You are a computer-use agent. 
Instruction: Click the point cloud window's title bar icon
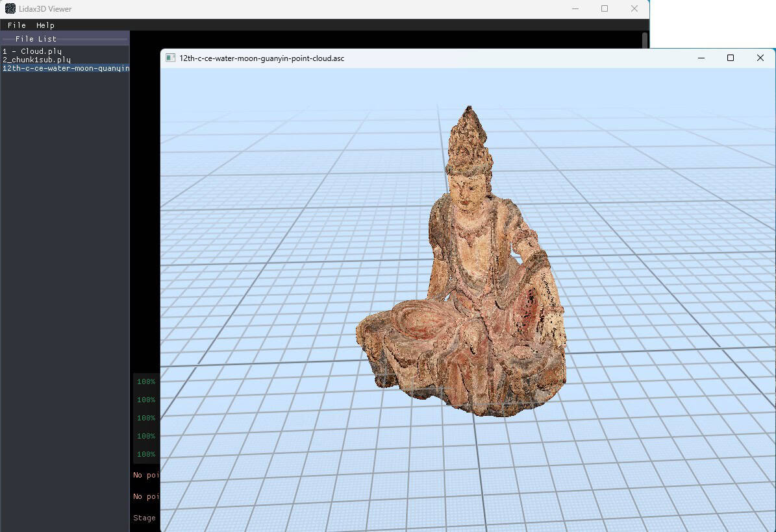[x=171, y=58]
